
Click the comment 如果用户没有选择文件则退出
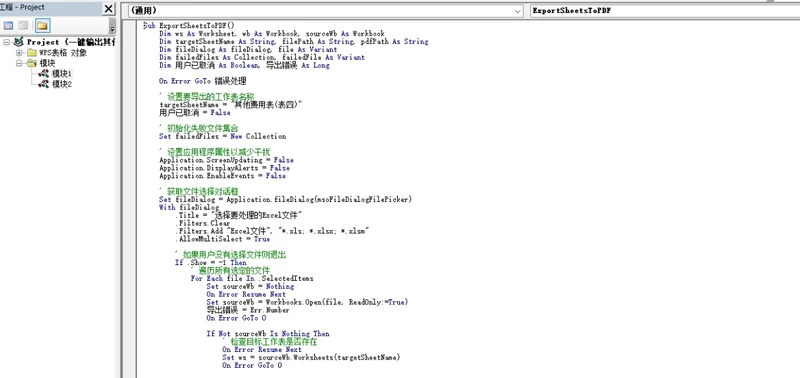click(x=230, y=255)
